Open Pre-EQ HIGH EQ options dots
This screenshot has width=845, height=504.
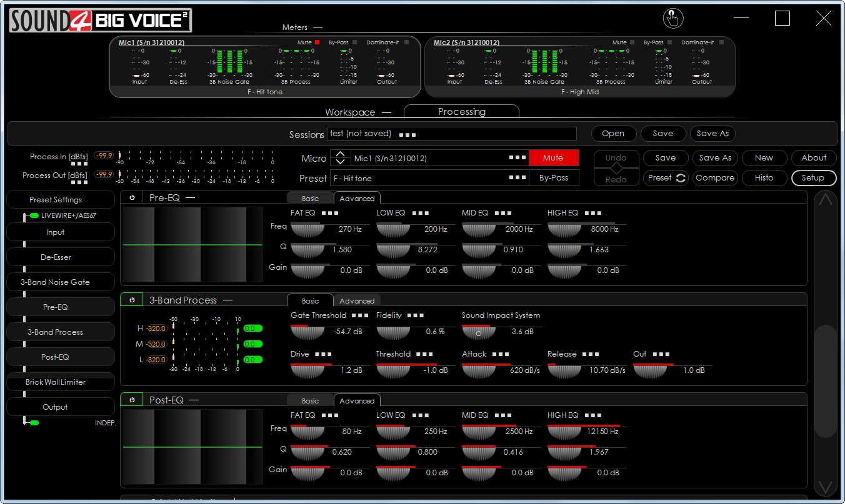pos(593,213)
